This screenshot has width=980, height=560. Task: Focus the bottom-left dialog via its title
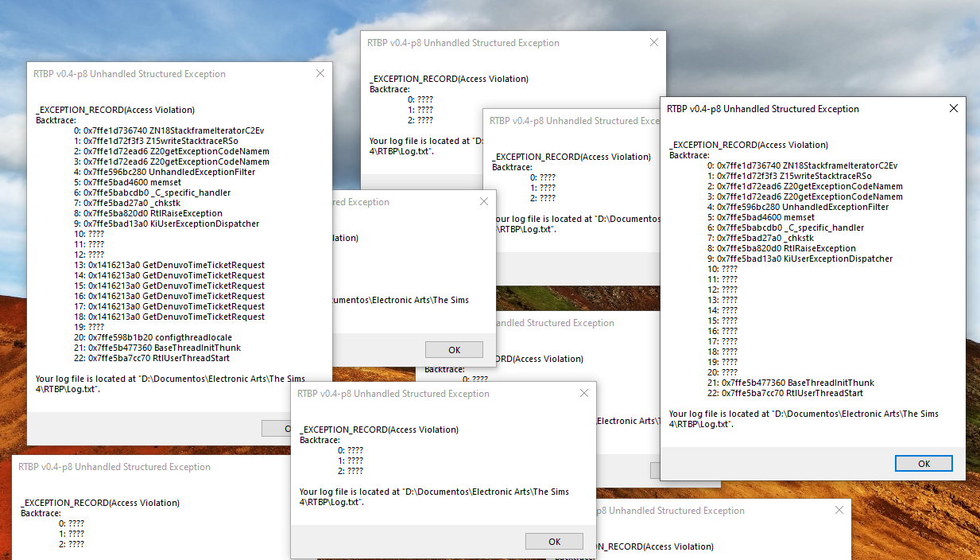point(114,467)
